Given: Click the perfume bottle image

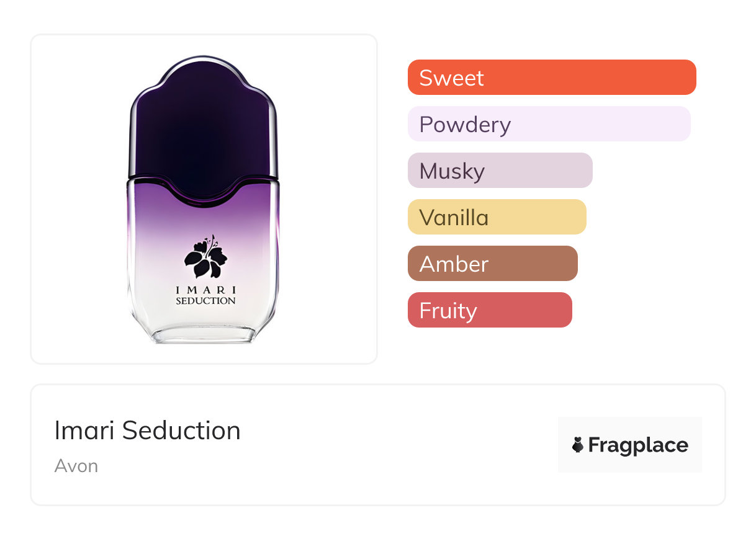Looking at the screenshot, I should point(204,200).
